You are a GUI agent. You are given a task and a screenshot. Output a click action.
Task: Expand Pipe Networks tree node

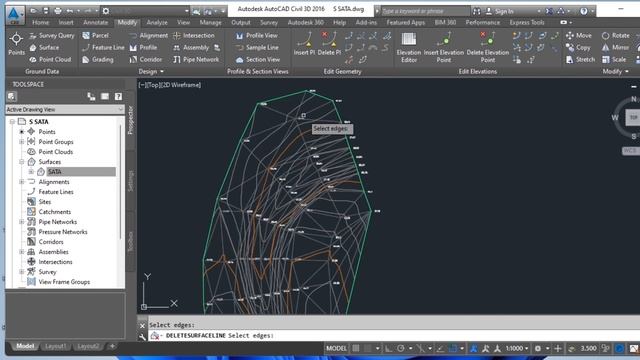(x=22, y=222)
